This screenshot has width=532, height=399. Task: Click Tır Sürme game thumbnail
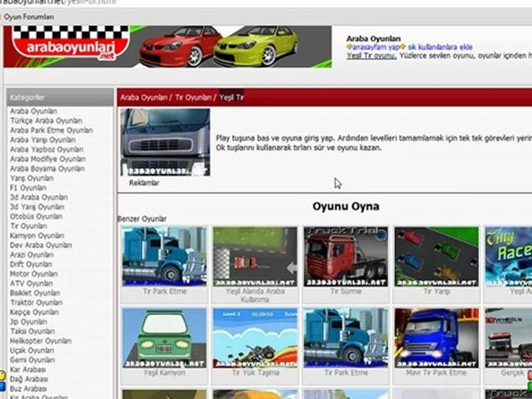pyautogui.click(x=346, y=257)
